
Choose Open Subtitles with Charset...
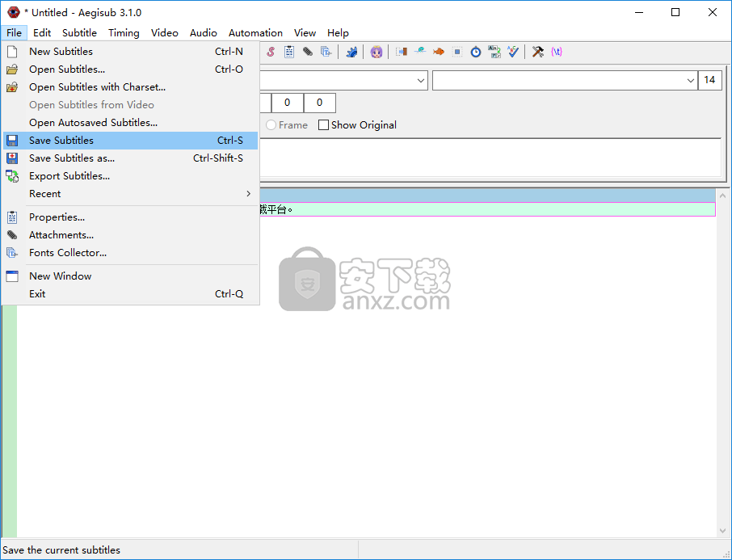[130, 87]
